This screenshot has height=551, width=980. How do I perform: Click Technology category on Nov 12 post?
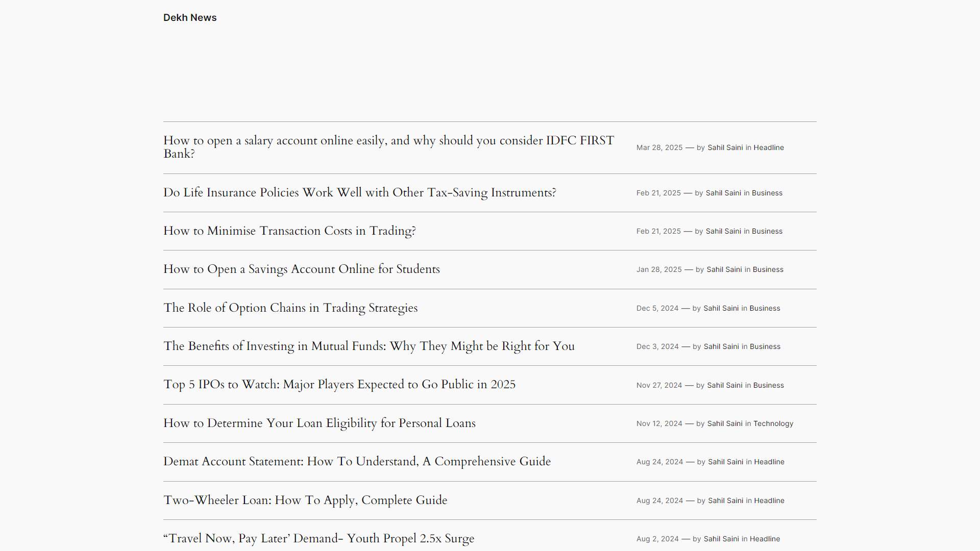tap(773, 424)
